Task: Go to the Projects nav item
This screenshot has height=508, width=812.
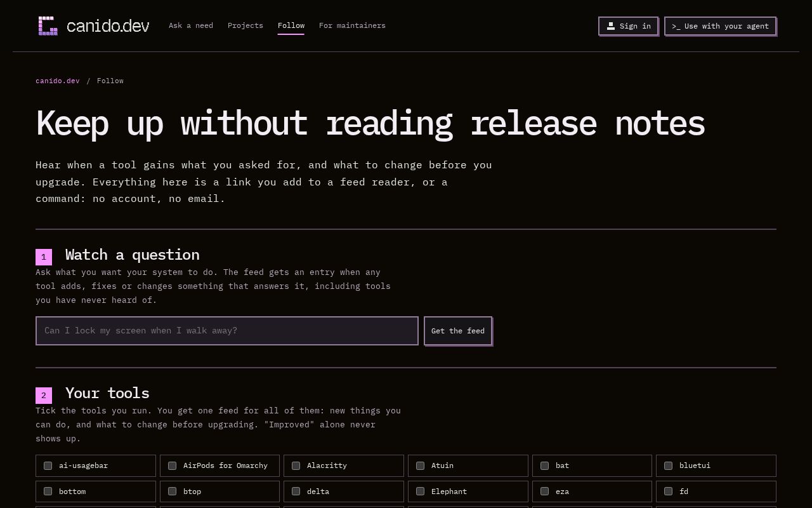Action: click(246, 25)
